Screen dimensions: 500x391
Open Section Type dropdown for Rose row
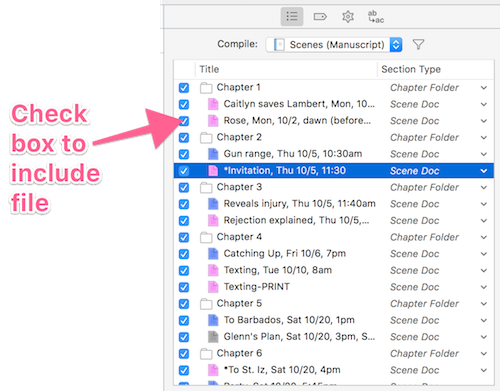(484, 121)
